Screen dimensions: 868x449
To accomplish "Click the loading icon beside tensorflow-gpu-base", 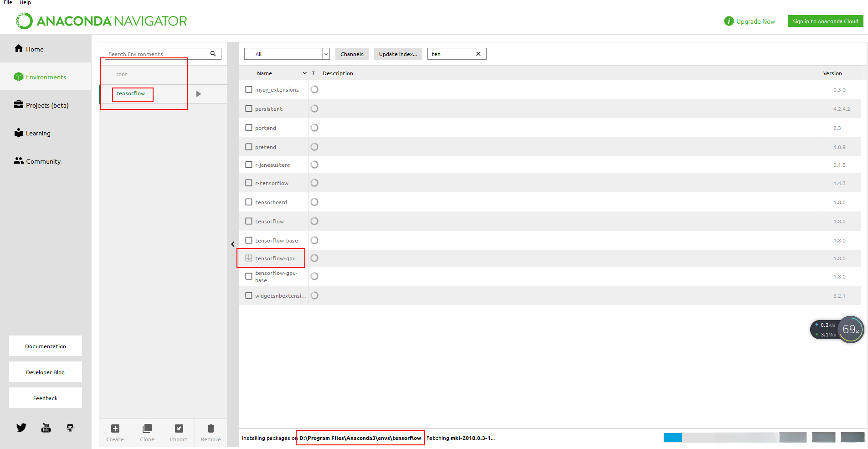I will tap(314, 276).
